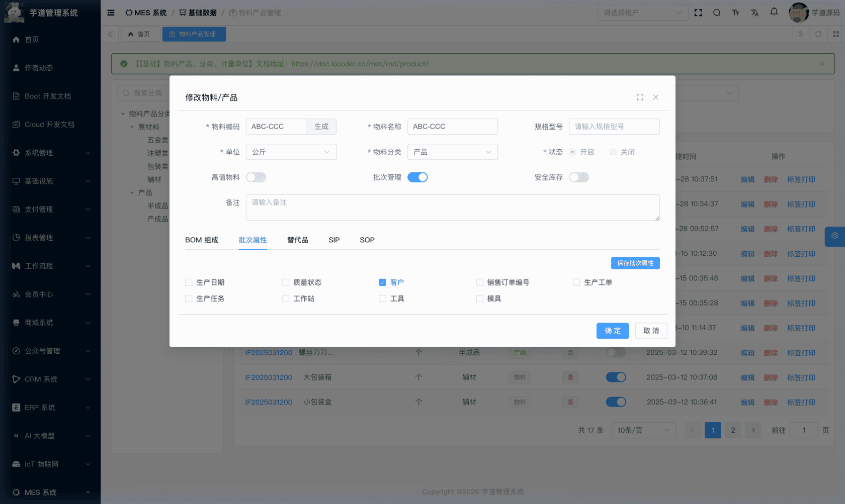Click the fullscreen icon in the dialog header
Screen dimensions: 845x504
coord(640,97)
